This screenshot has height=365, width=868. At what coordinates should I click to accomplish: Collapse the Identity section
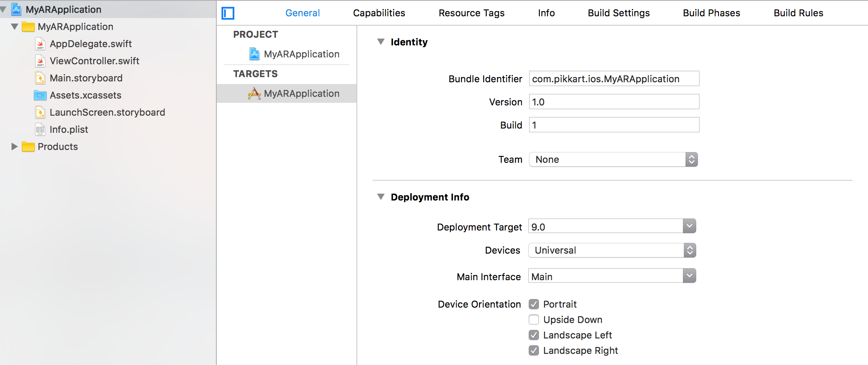pyautogui.click(x=381, y=42)
